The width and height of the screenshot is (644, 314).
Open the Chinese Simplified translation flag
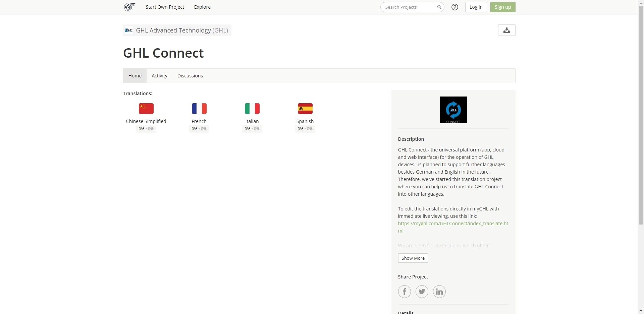(146, 109)
